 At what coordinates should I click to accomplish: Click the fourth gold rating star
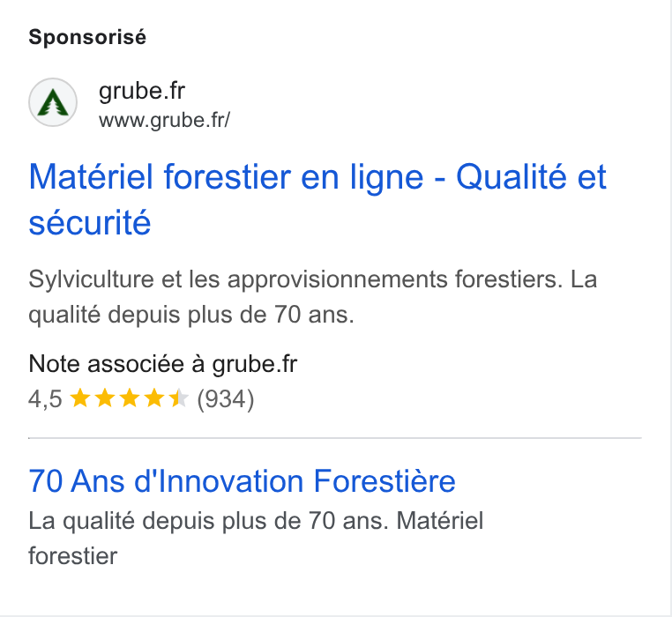pyautogui.click(x=154, y=398)
